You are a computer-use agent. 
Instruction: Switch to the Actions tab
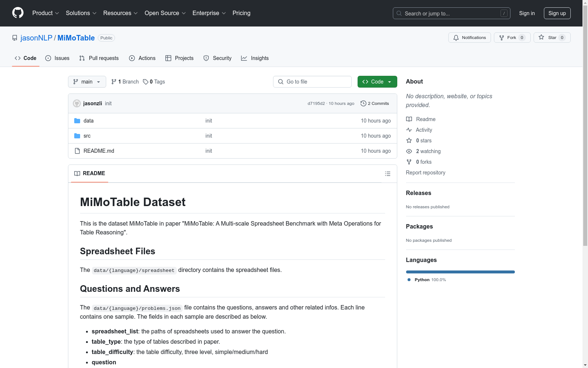(142, 58)
